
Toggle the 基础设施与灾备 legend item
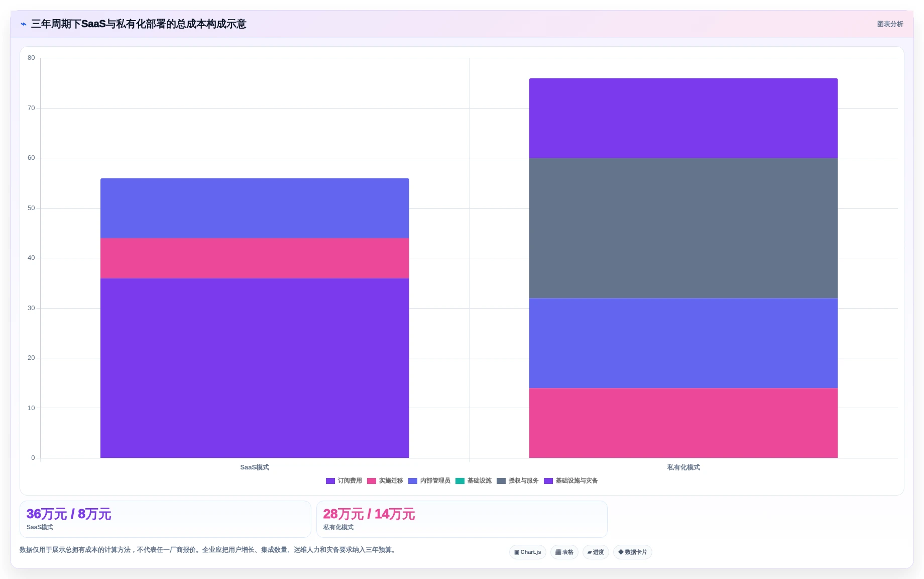click(571, 481)
